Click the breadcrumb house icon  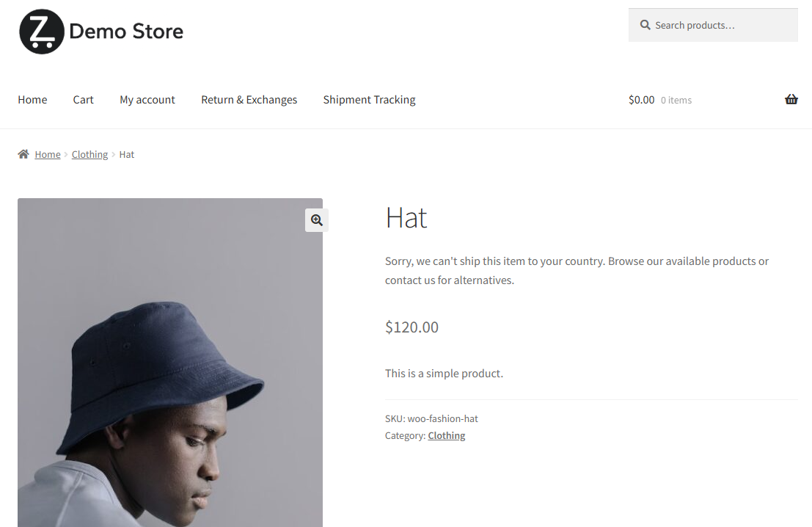pyautogui.click(x=23, y=154)
